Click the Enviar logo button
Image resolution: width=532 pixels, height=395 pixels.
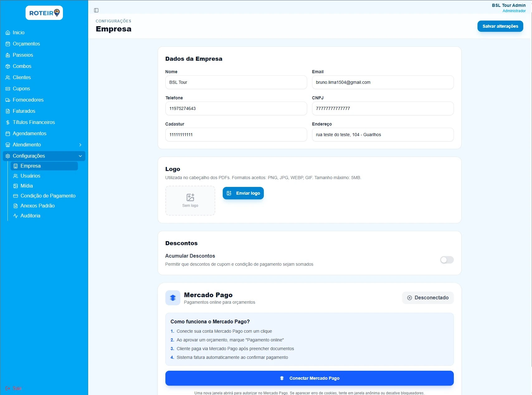click(243, 193)
